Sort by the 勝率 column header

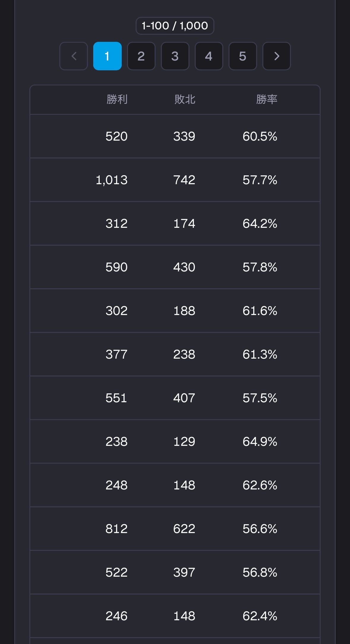(x=267, y=99)
